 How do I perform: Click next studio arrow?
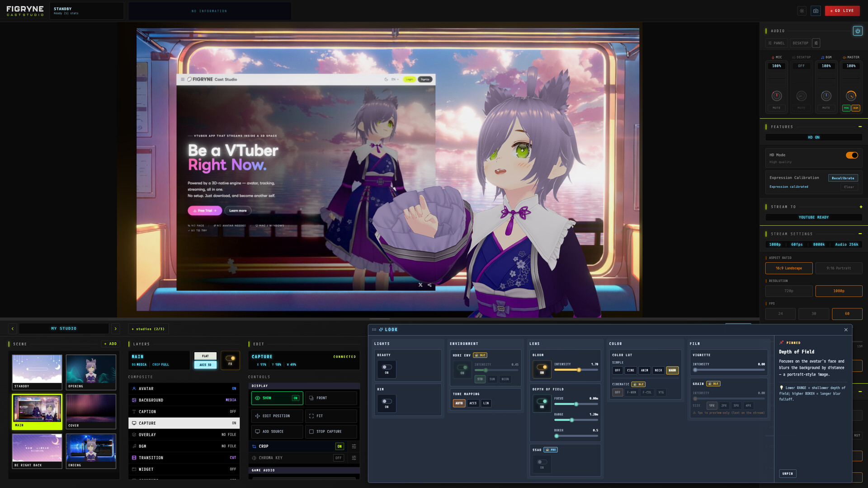click(x=116, y=328)
